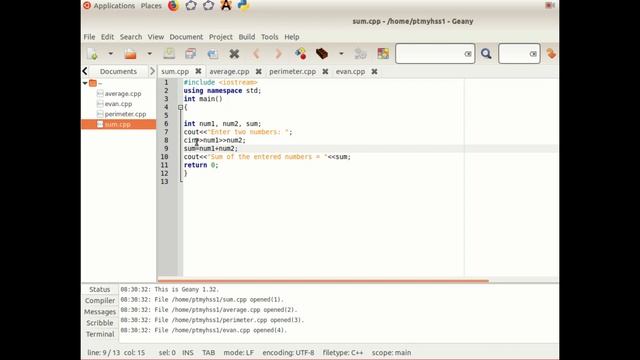This screenshot has width=640, height=360.
Task: Close the perimeter.cpp tab
Action: 325,71
